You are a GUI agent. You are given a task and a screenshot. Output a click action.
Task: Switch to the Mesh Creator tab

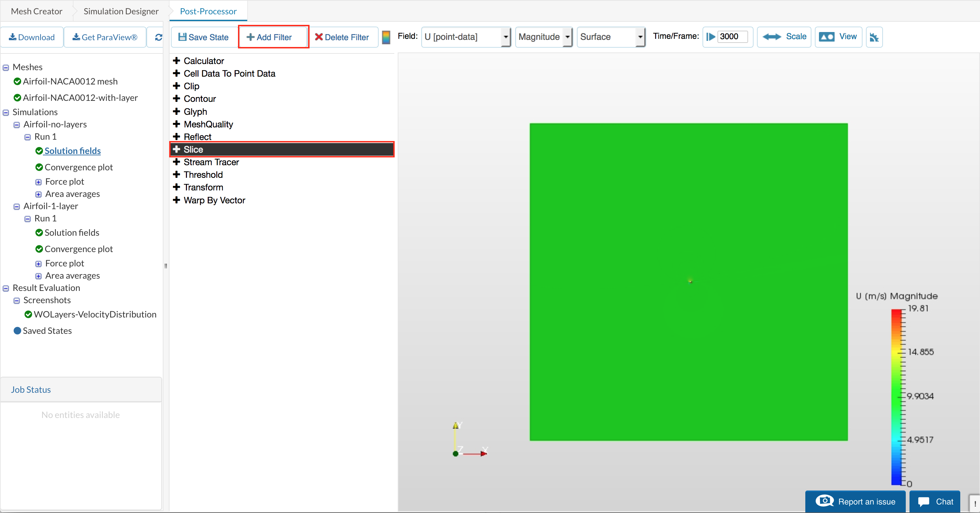tap(36, 11)
